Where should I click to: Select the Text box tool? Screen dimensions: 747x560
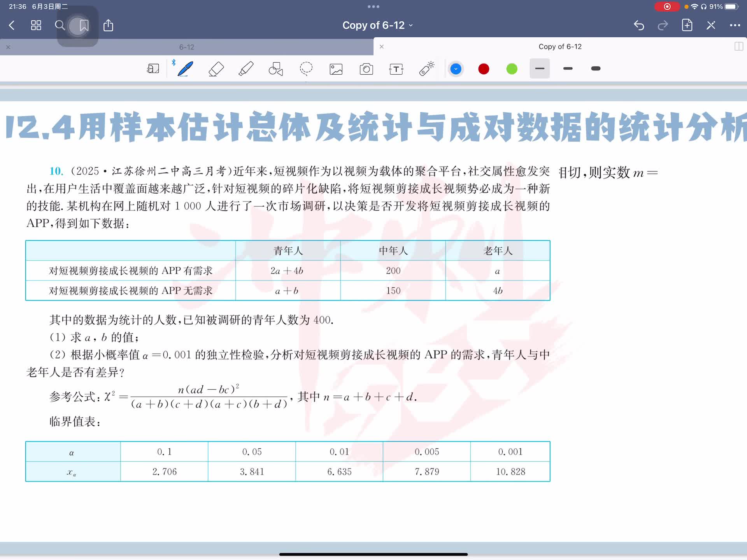(x=396, y=69)
